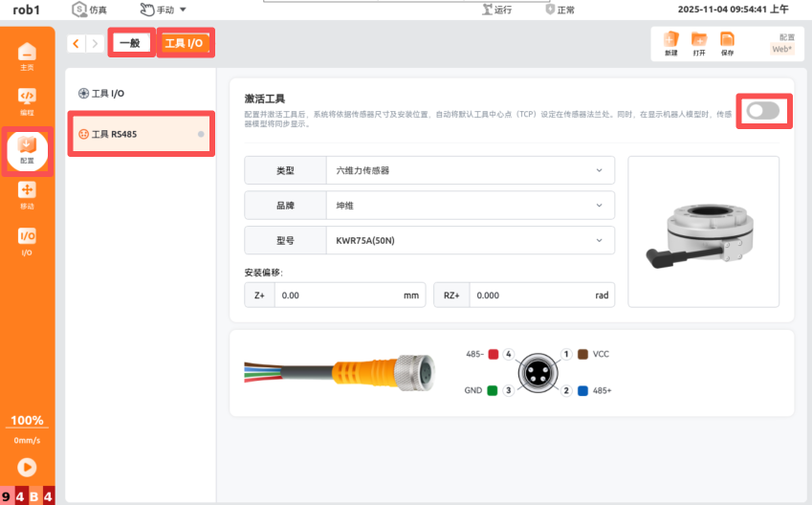Open the 编程 programming icon
This screenshot has height=505, width=812.
click(27, 101)
